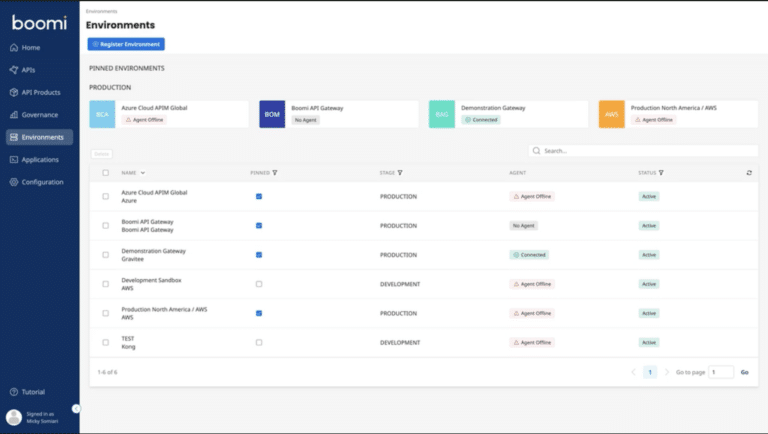Click the Governance sidebar icon
Viewport: 768px width, 434px height.
(13, 115)
